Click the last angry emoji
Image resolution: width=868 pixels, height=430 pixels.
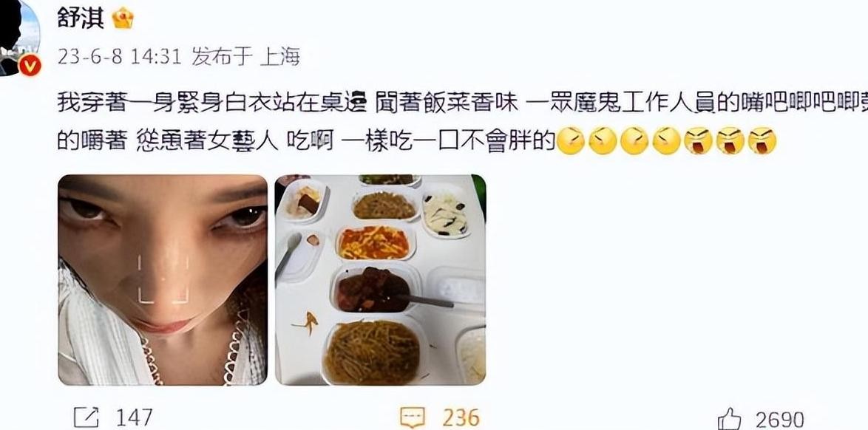(763, 140)
